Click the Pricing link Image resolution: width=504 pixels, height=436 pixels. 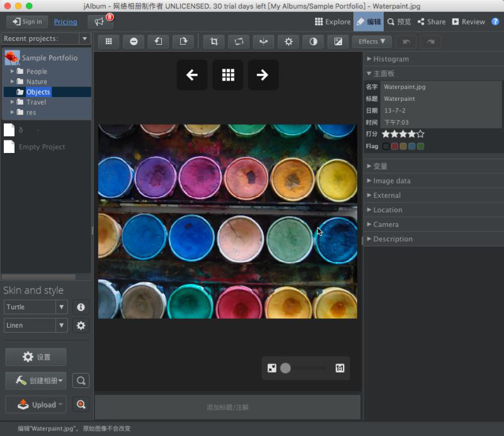pos(66,21)
